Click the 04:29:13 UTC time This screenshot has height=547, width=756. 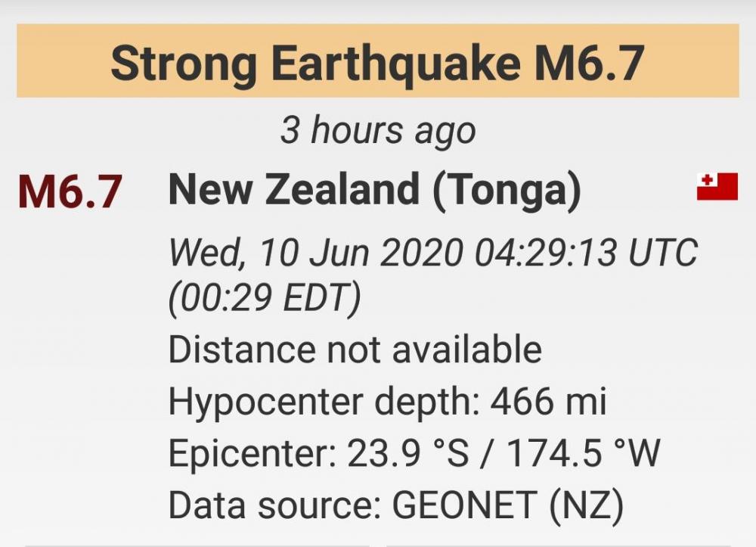point(586,253)
